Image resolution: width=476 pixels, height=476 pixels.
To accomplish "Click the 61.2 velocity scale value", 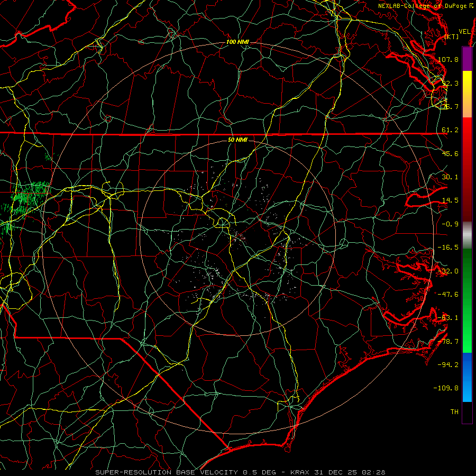I will (x=450, y=130).
